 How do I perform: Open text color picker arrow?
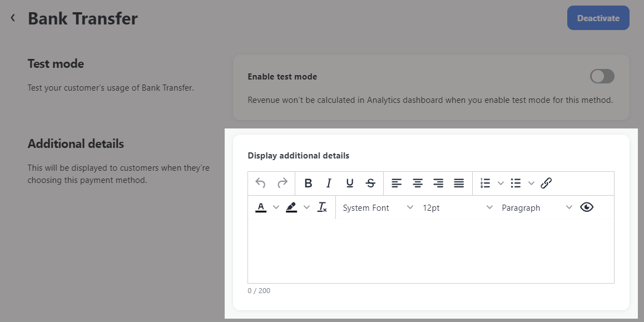[276, 207]
